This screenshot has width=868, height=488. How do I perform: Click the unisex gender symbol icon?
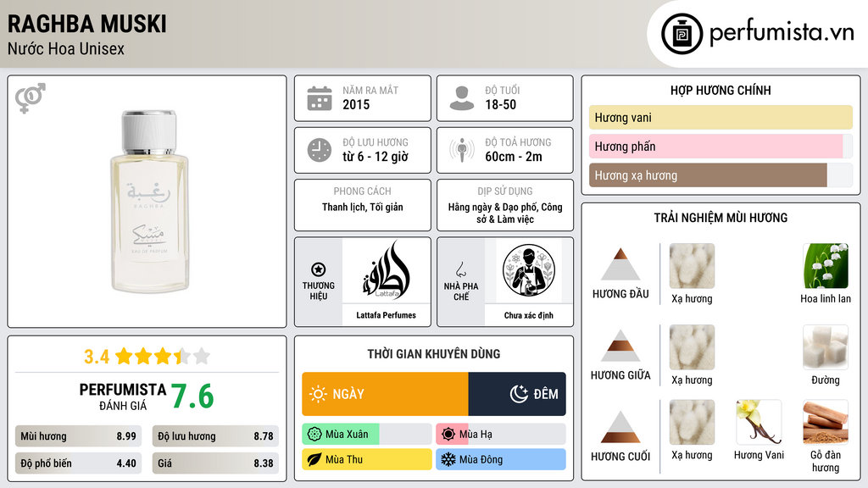pyautogui.click(x=30, y=98)
